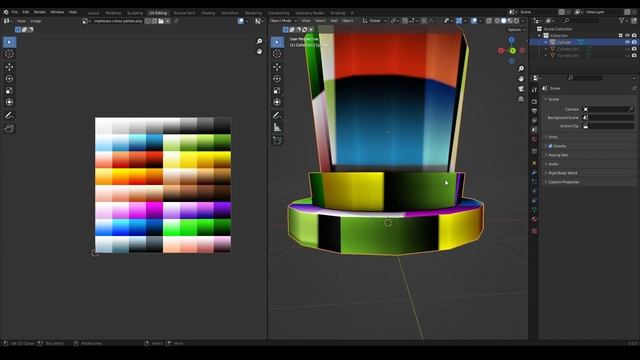Open the Image menu in UV editor

[x=36, y=21]
